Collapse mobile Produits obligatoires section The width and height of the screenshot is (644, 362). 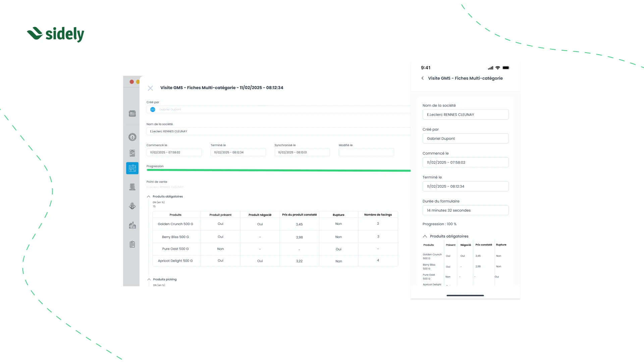(x=425, y=236)
